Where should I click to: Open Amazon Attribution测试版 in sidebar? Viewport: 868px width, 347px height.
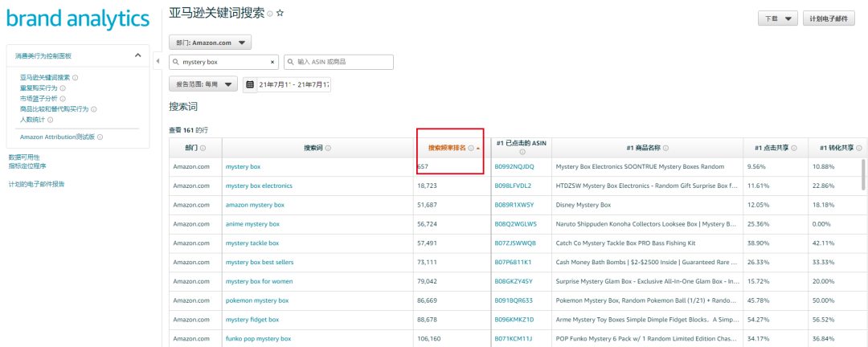58,137
